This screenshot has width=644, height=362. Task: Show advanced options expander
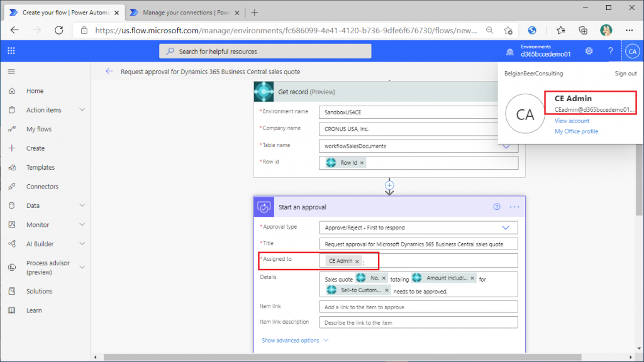coord(296,340)
